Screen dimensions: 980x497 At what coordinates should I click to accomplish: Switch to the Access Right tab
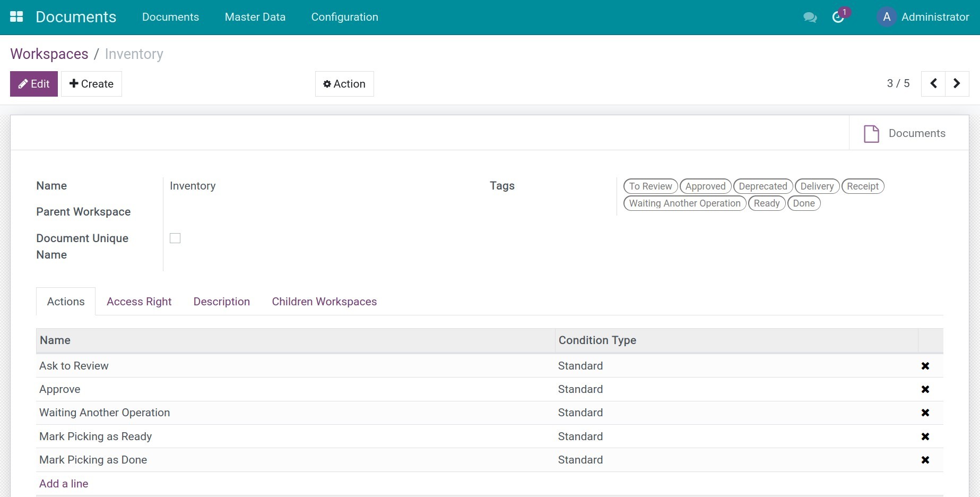(139, 301)
